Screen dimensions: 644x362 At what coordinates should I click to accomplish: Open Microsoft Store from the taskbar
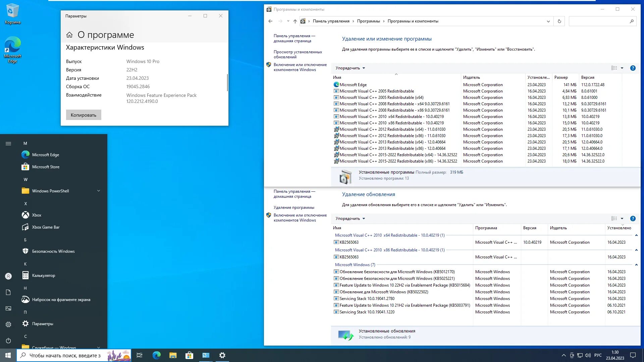point(189,355)
